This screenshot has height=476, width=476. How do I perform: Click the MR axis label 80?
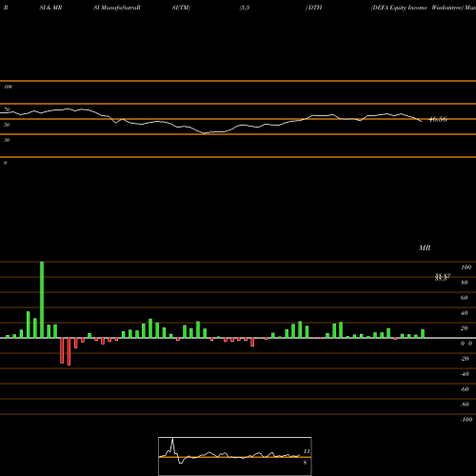pos(465,283)
